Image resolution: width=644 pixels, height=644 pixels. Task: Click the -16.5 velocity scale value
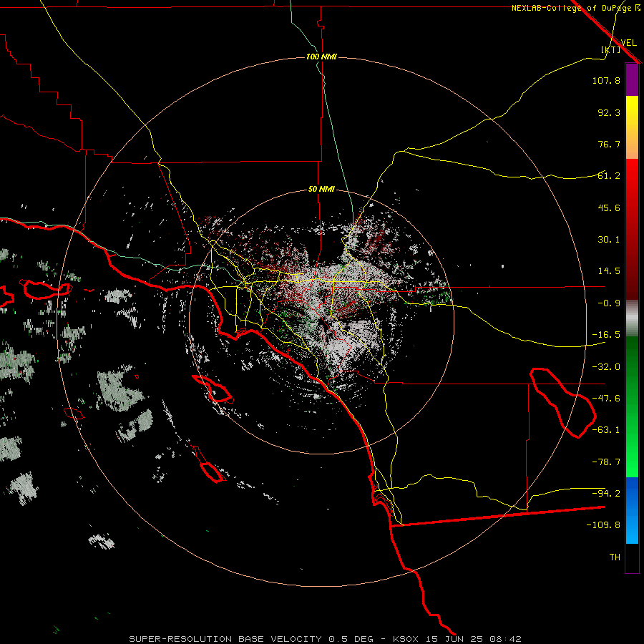click(x=606, y=335)
